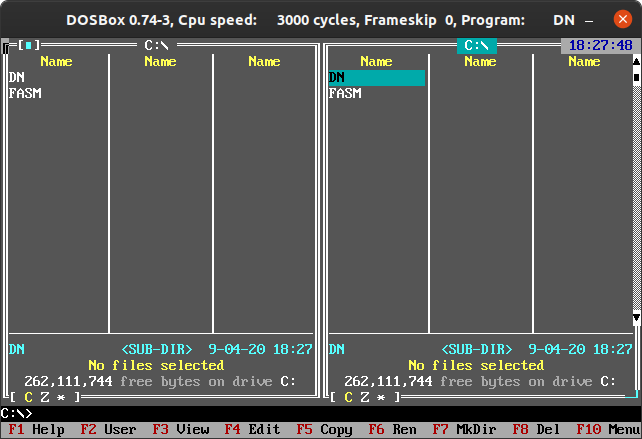
Task: Click the asterisk drive entry in right panel
Action: coord(381,397)
